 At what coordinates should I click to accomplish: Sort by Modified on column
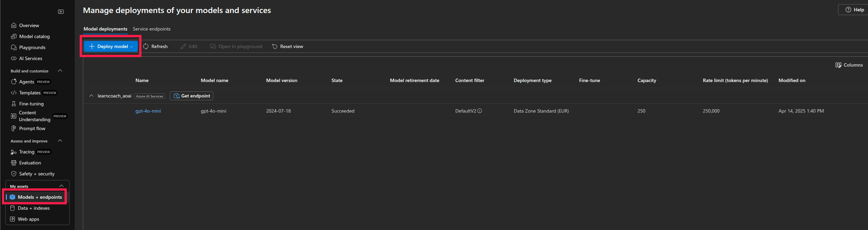pos(792,80)
